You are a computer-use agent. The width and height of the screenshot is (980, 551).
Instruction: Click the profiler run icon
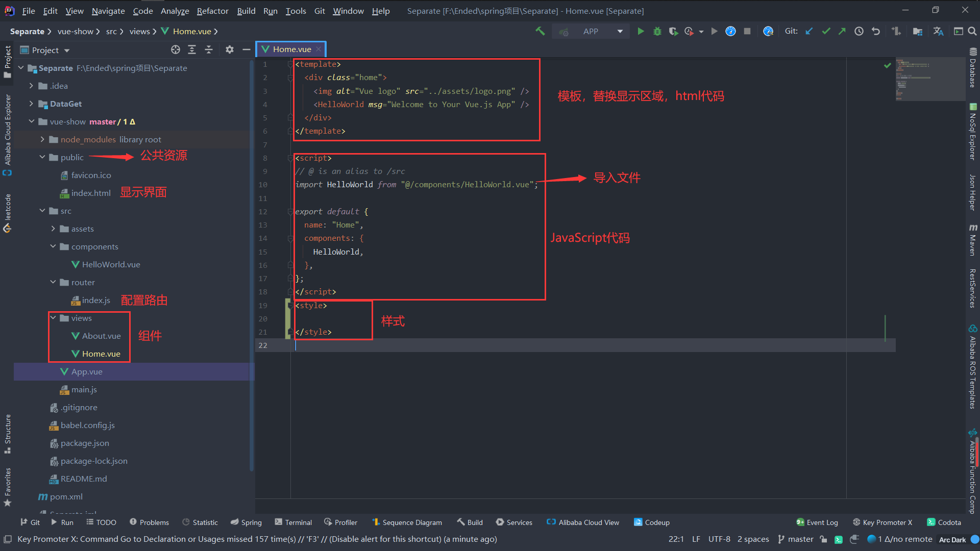click(689, 31)
